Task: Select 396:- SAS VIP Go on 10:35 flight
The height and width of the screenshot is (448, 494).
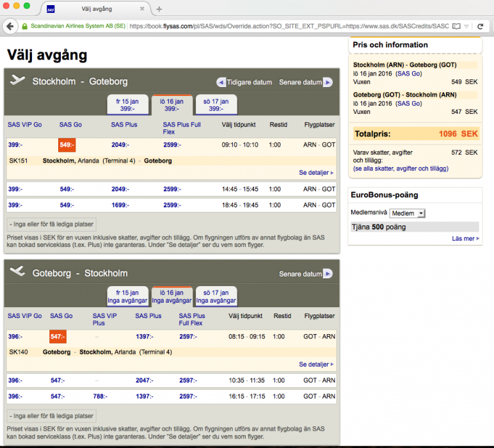Action: pos(15,381)
